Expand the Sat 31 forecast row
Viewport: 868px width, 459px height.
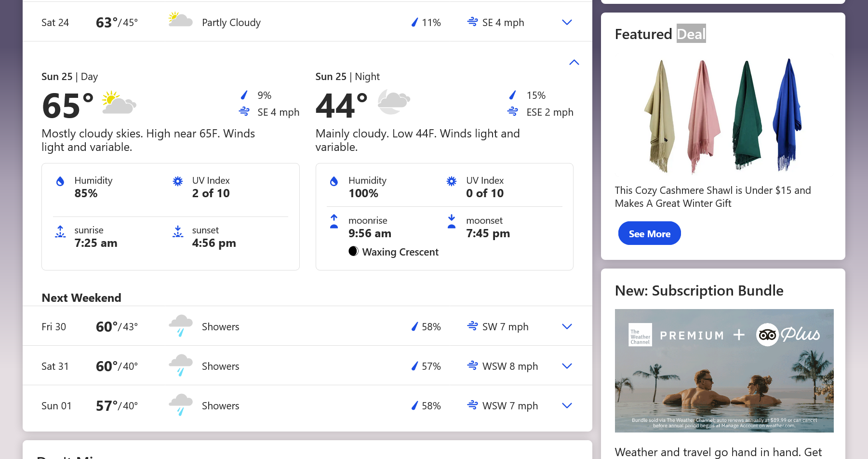pos(567,366)
